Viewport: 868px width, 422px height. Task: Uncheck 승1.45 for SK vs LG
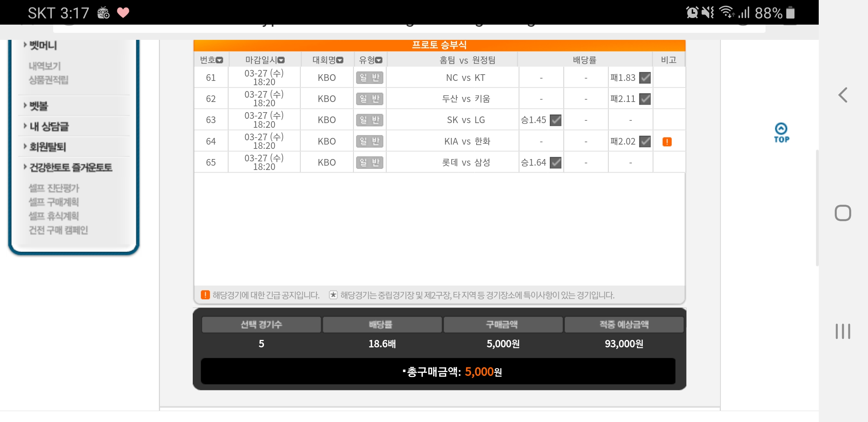pyautogui.click(x=556, y=120)
